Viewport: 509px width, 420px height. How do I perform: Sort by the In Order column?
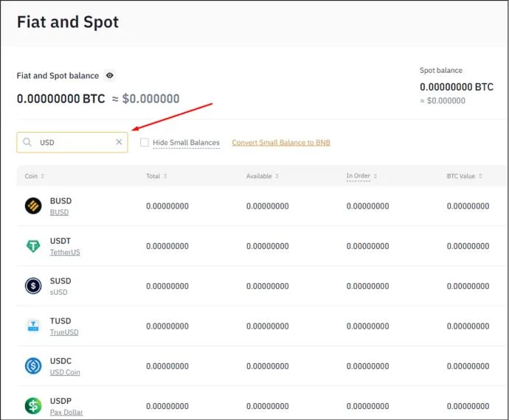[361, 176]
